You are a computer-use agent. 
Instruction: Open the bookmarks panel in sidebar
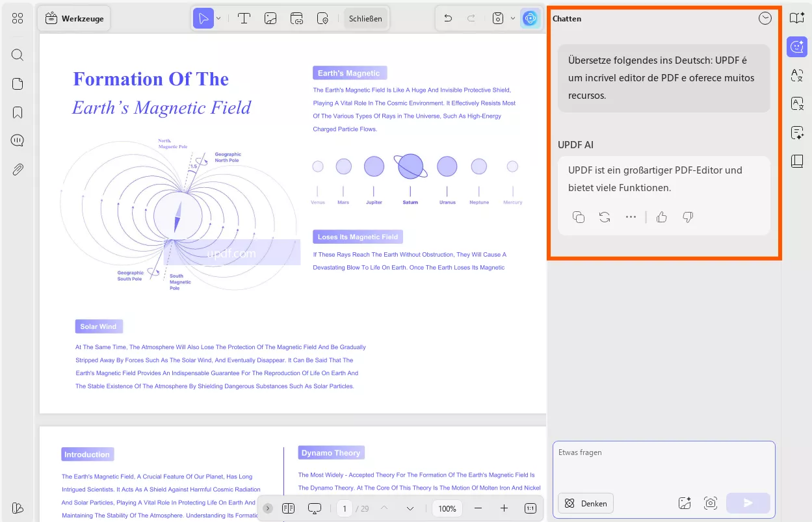click(x=18, y=112)
